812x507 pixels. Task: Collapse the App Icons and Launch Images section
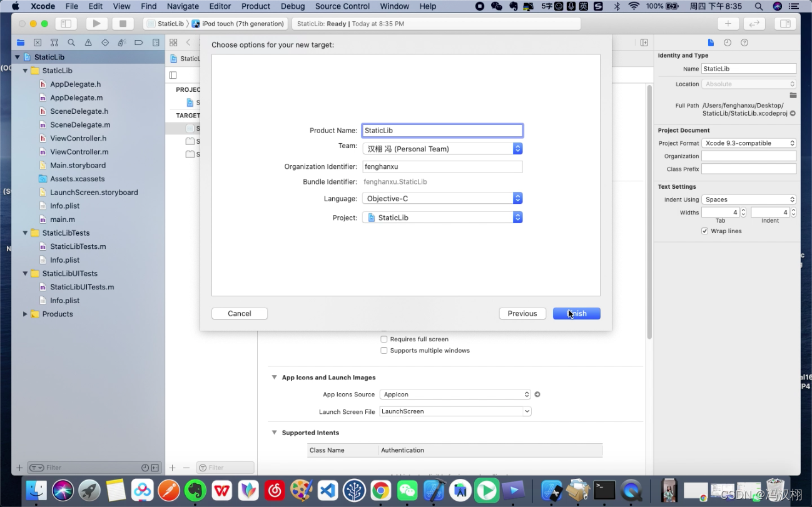point(274,378)
